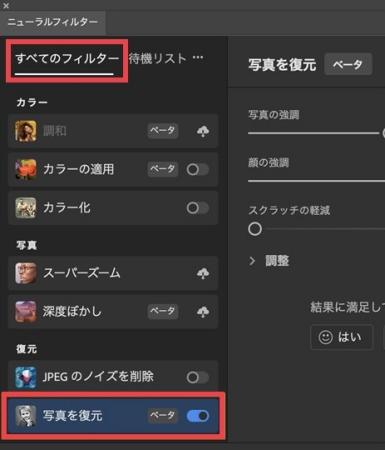Screen dimensions: 385x450
Task: Open the more options ellipsis menu
Action: [198, 58]
